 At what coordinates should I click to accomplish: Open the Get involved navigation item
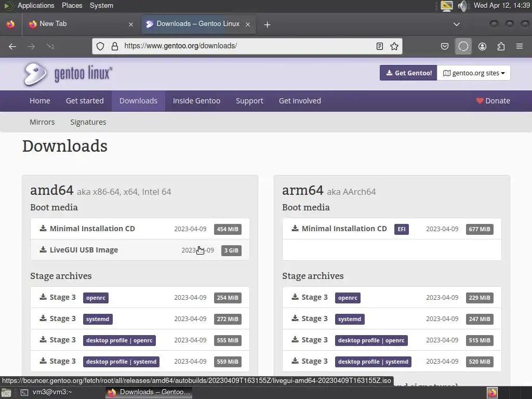point(300,101)
